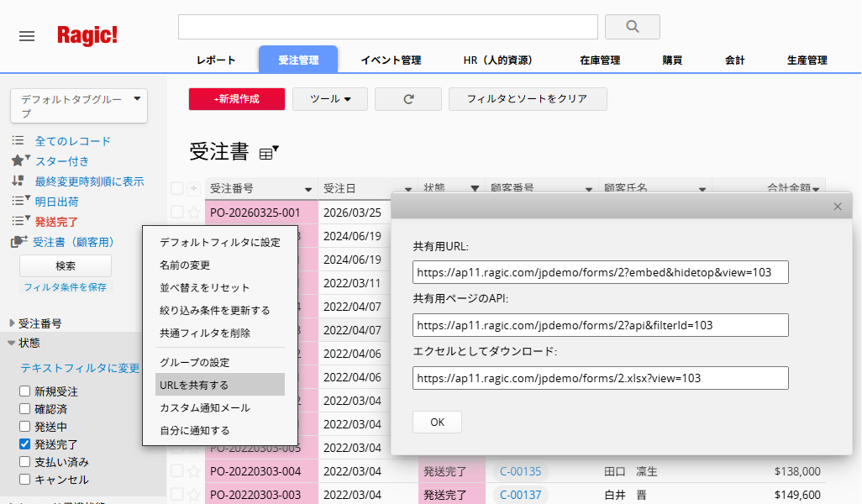
Task: Click フィルタとソートをクリア button
Action: (528, 99)
